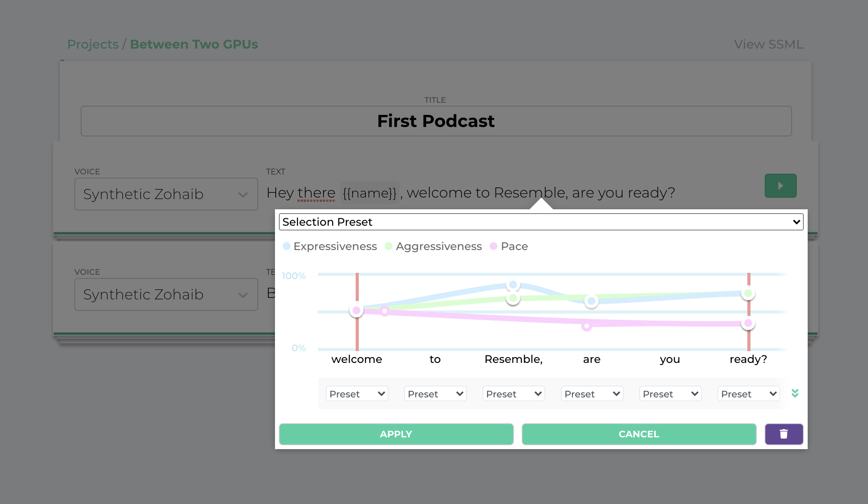
Task: Click the Pace point near 'are'
Action: tap(586, 326)
